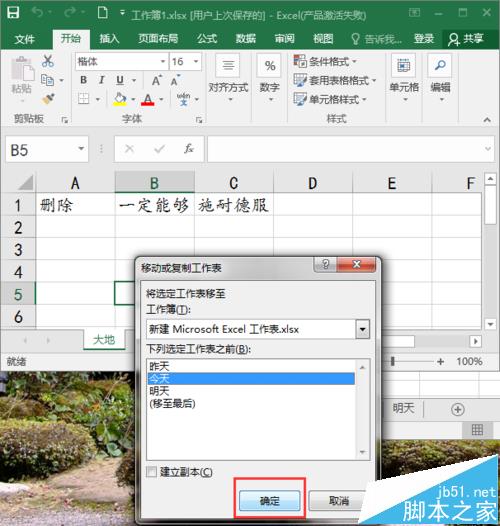Open cell styles (单元格样式) dropdown
500x526 pixels.
[x=330, y=99]
